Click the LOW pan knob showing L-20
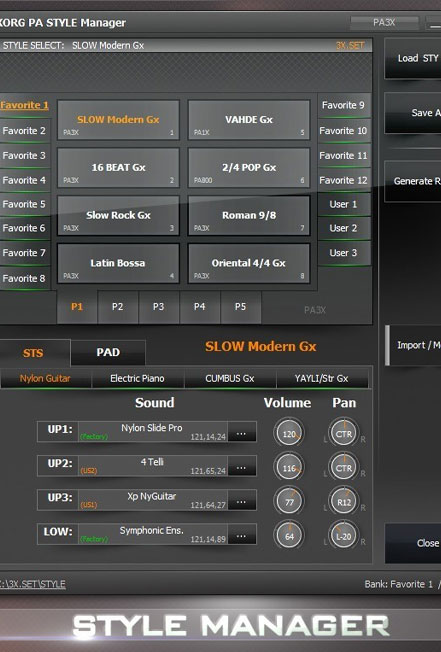Image resolution: width=441 pixels, height=652 pixels. (344, 536)
